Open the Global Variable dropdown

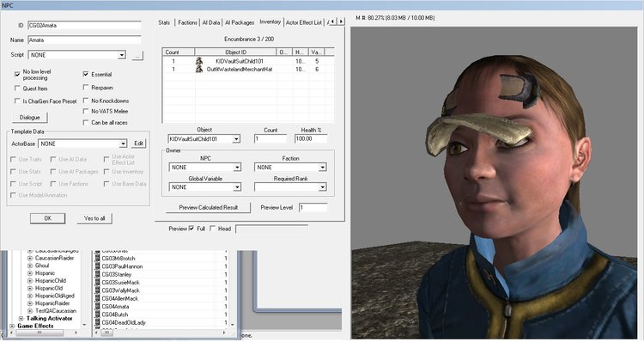click(x=237, y=187)
